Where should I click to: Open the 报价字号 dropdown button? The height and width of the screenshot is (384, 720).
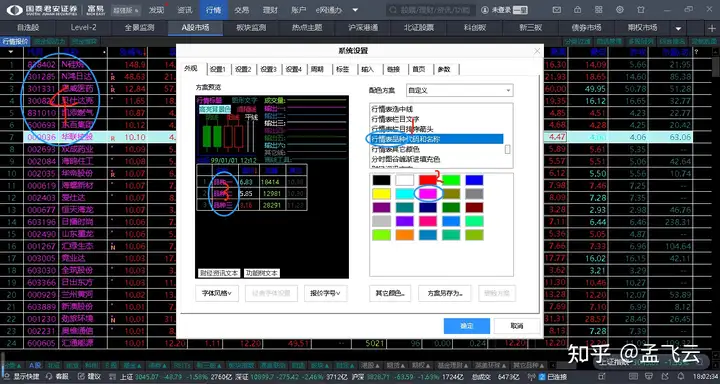(325, 293)
